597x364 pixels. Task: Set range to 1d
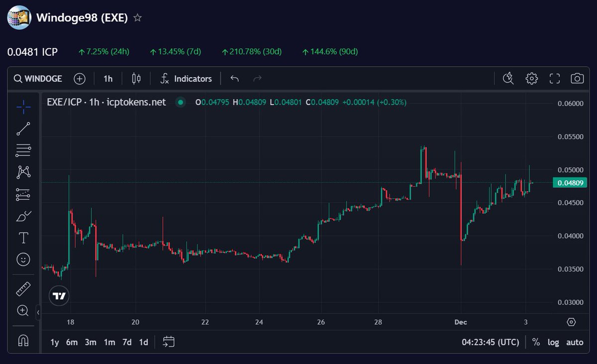[143, 342]
